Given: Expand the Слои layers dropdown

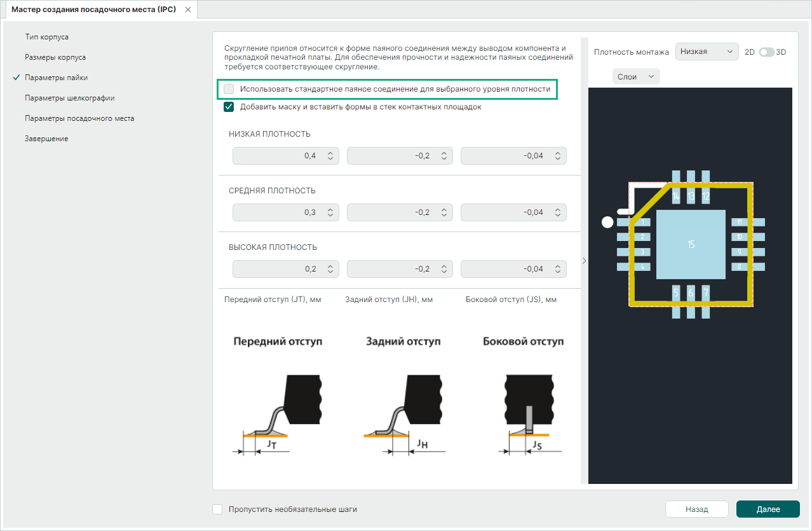Looking at the screenshot, I should 636,76.
